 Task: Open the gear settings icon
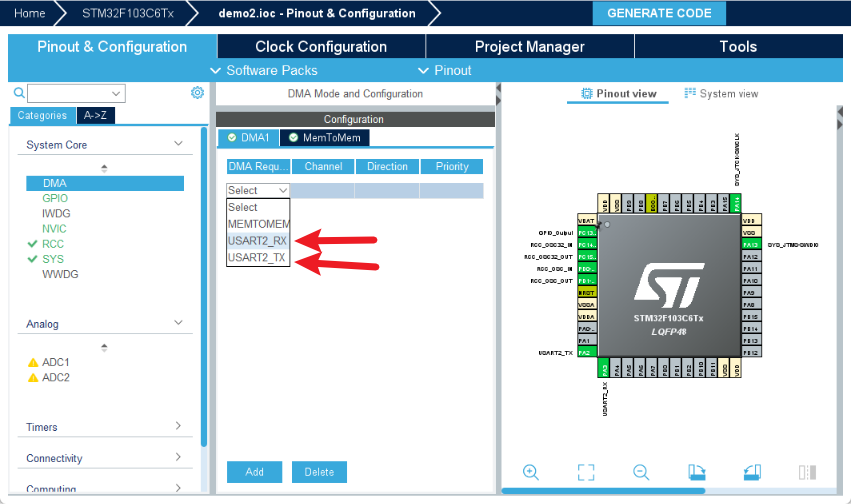pyautogui.click(x=198, y=93)
